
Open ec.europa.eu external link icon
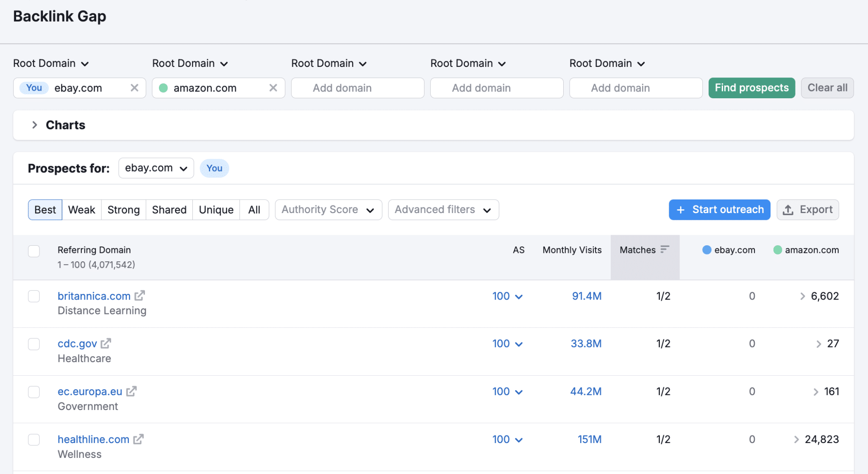131,391
